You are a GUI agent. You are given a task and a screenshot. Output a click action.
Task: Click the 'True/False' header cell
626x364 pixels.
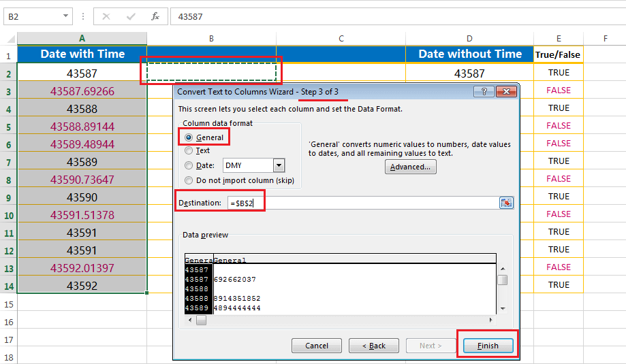pyautogui.click(x=558, y=54)
